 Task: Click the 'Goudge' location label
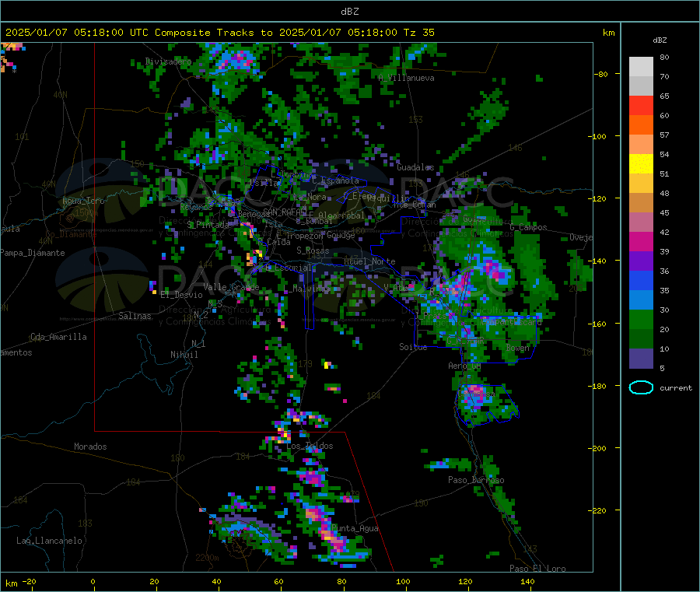pyautogui.click(x=341, y=235)
